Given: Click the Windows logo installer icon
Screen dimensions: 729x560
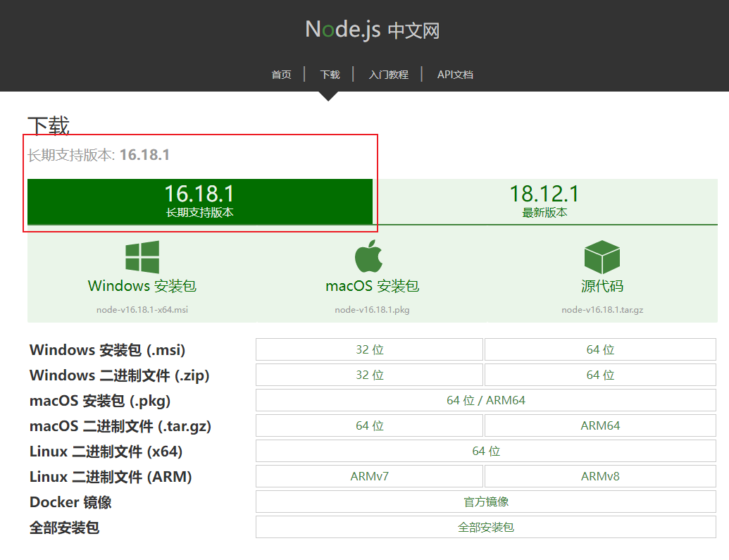Looking at the screenshot, I should point(142,256).
